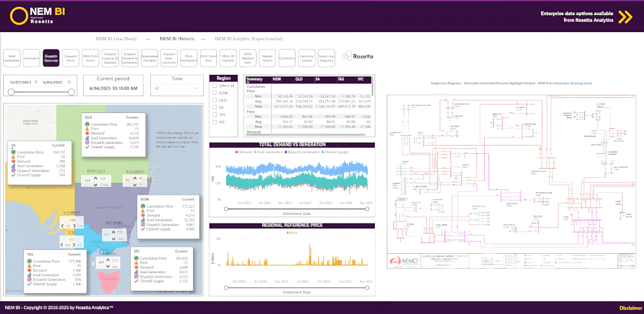Click left handle of Total Demand settlement slider
This screenshot has height=314, width=644.
tap(226, 208)
